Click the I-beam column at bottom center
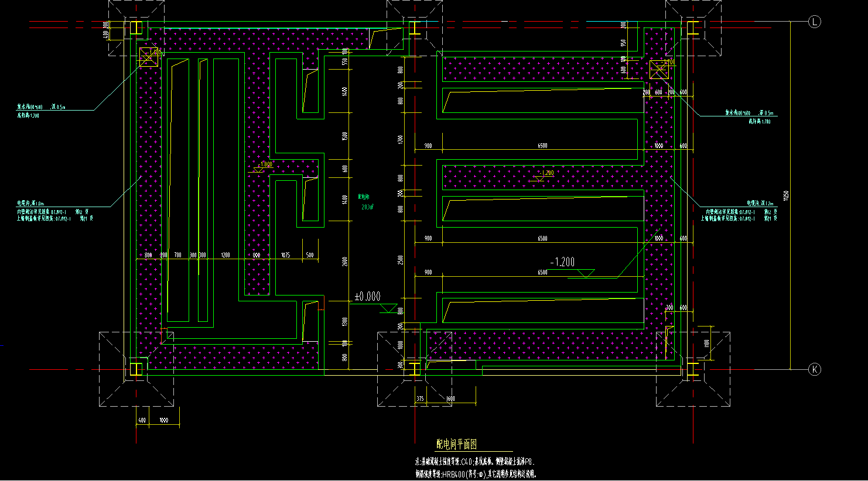Image resolution: width=868 pixels, height=481 pixels. tap(414, 369)
